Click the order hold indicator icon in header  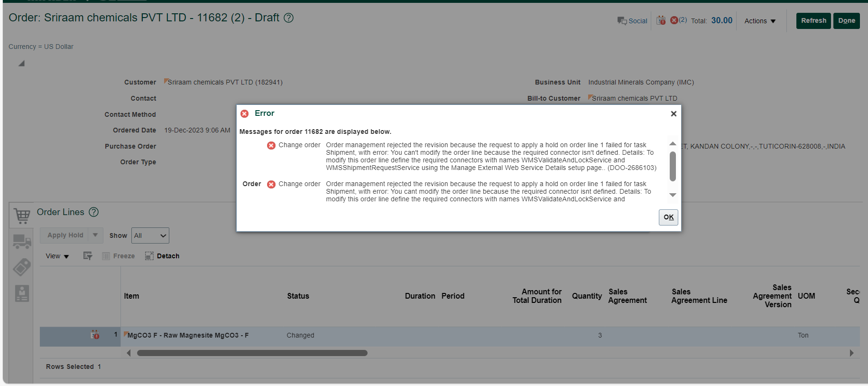pyautogui.click(x=661, y=20)
